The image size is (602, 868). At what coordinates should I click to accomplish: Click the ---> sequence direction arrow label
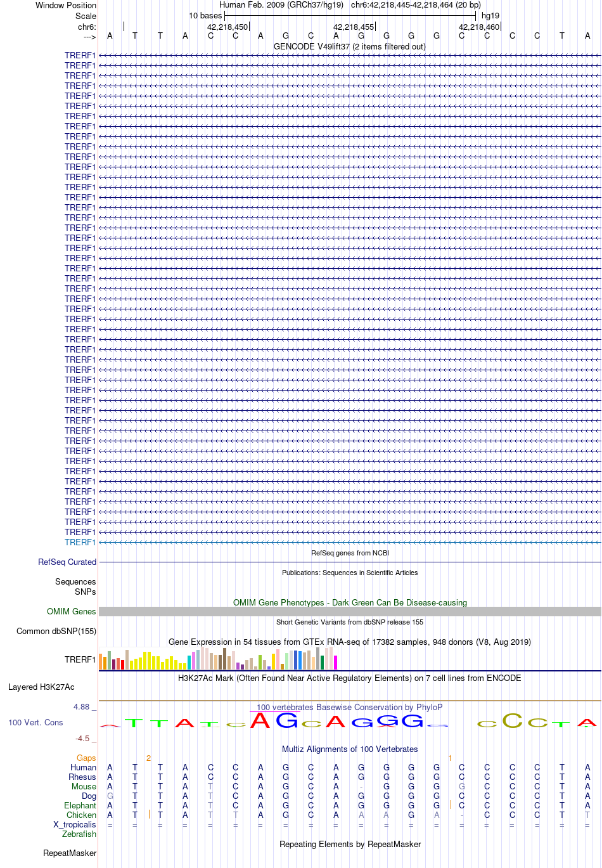click(89, 37)
